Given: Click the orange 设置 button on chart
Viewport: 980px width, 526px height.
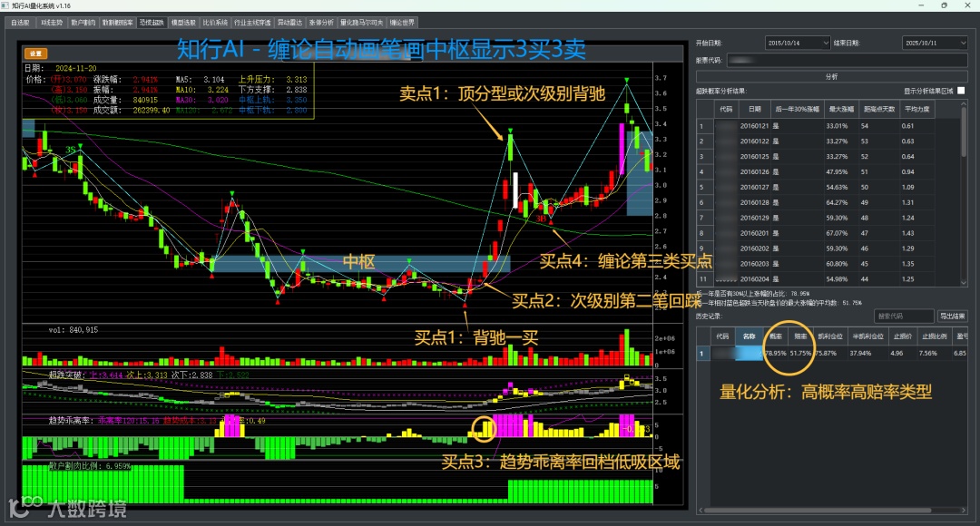Looking at the screenshot, I should click(x=36, y=54).
